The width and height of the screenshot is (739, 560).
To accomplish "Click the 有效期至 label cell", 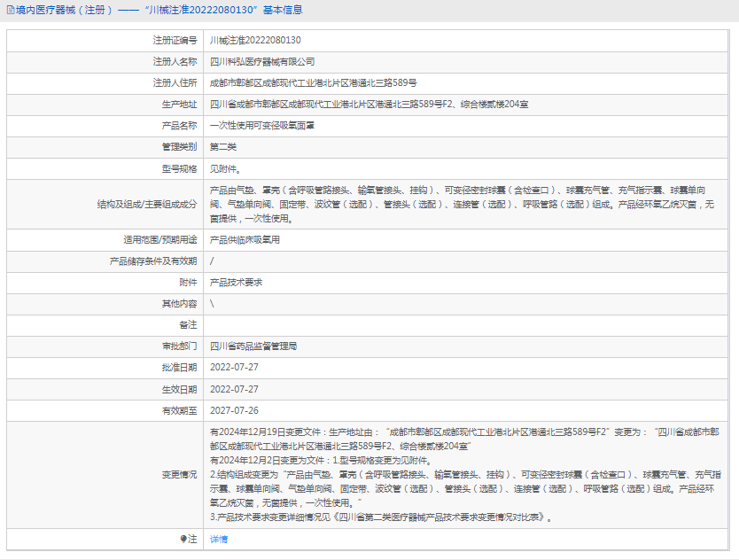I will [x=105, y=410].
